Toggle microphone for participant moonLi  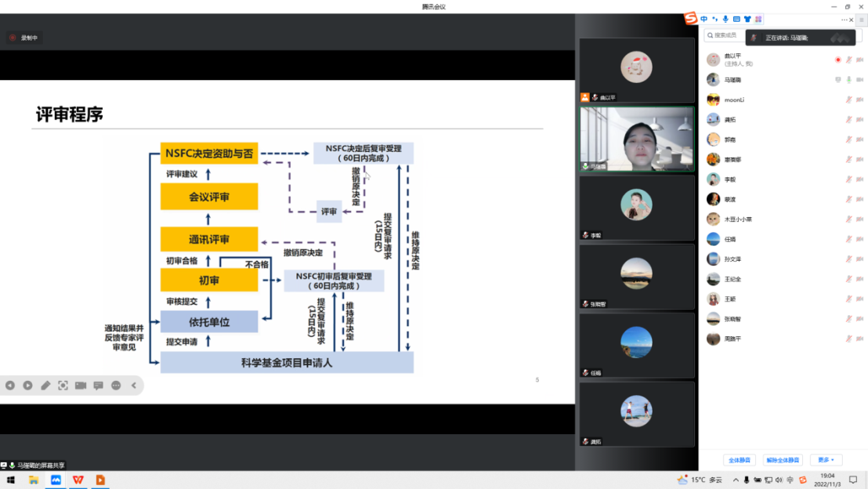[848, 100]
